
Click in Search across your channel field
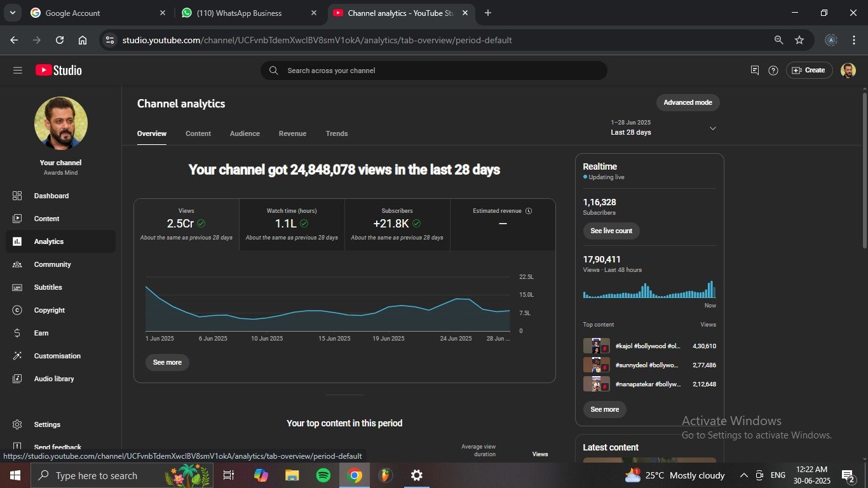tap(434, 71)
